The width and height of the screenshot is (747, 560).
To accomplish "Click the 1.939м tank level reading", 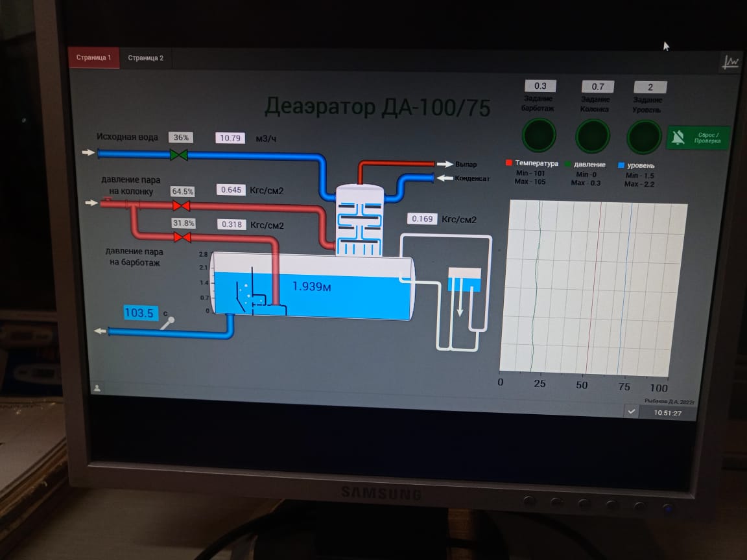I will [311, 286].
